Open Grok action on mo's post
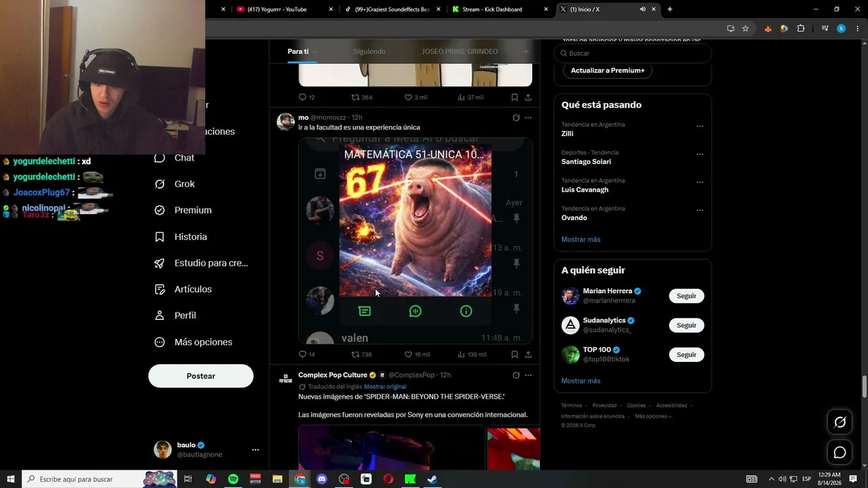868x488 pixels. (516, 118)
